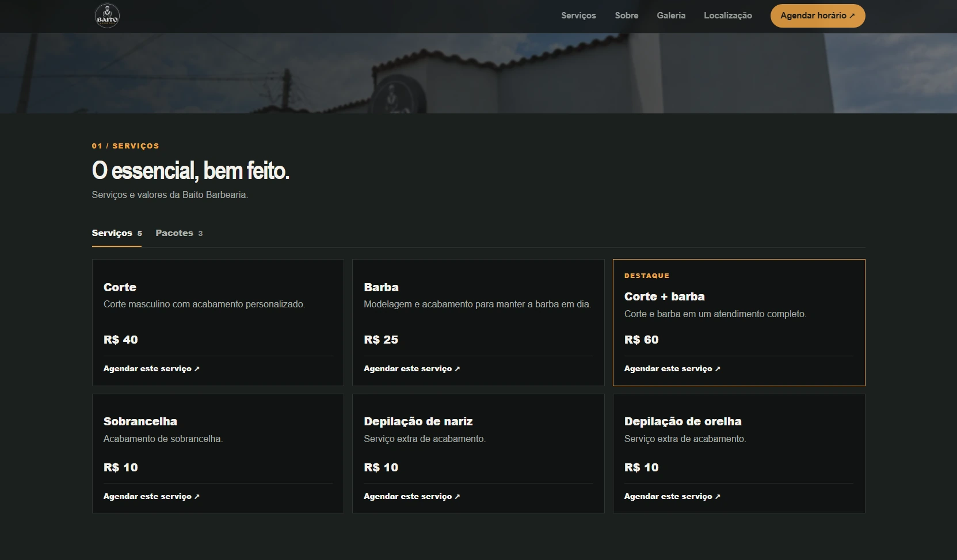Click the R$ 25 price

pos(381,340)
